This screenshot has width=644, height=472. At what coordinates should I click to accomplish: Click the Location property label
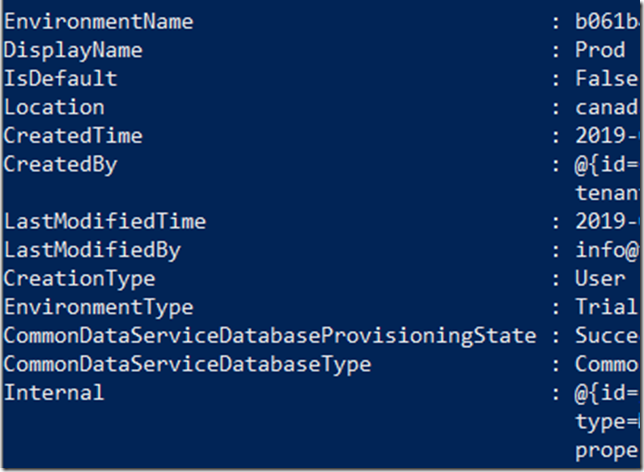54,107
